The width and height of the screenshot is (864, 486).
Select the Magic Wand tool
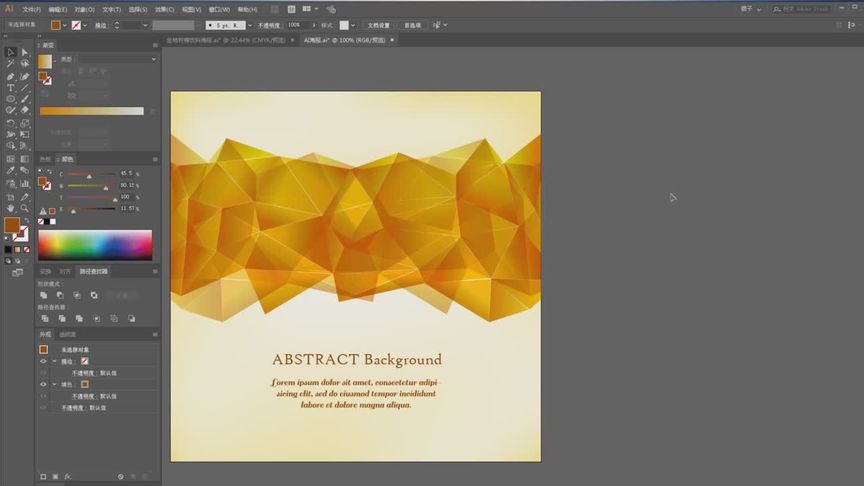pyautogui.click(x=11, y=64)
